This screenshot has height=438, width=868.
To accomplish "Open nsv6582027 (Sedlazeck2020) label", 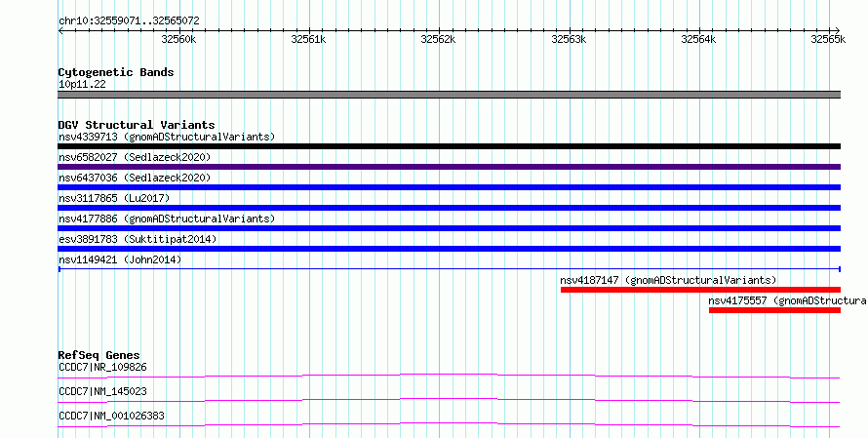I will click(x=135, y=157).
